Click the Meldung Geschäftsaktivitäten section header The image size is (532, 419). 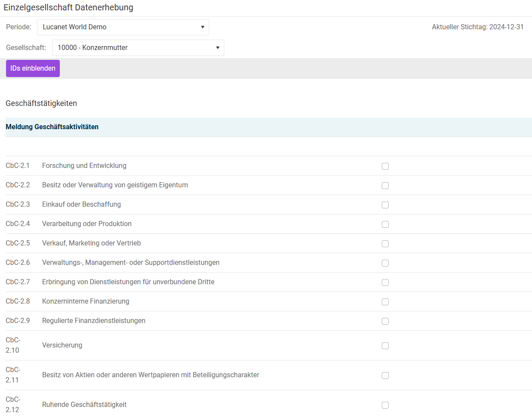[x=52, y=127]
